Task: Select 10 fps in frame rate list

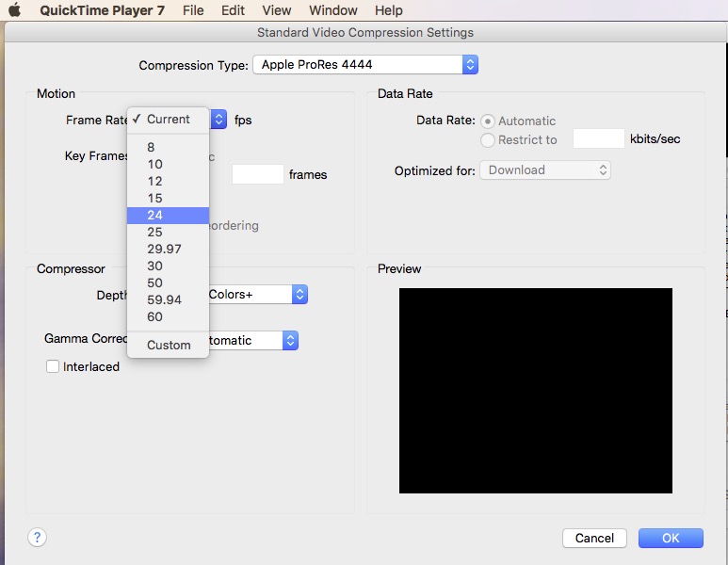Action: [x=168, y=165]
